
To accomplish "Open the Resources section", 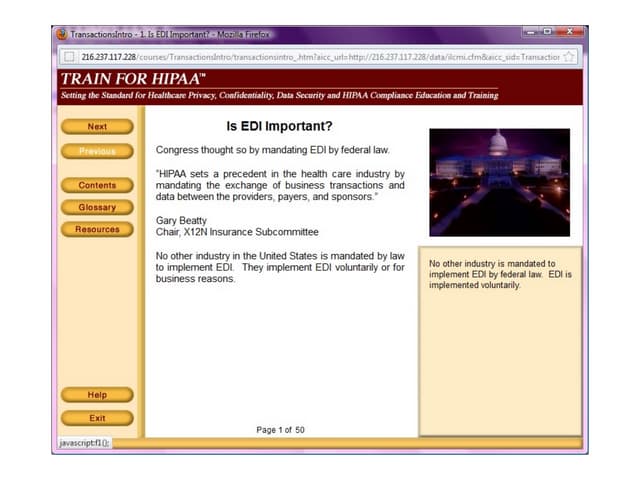I will 97,229.
